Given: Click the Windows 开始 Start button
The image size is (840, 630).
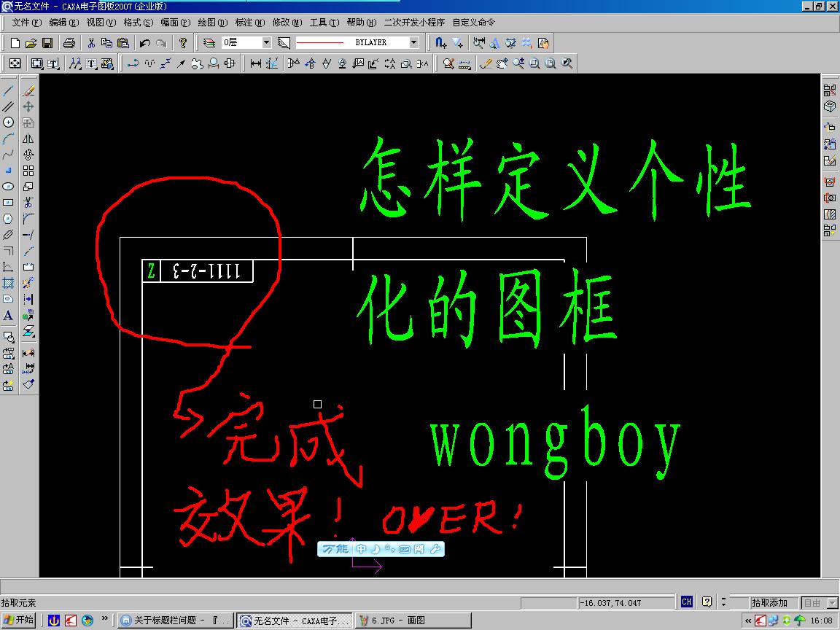Looking at the screenshot, I should click(x=19, y=621).
